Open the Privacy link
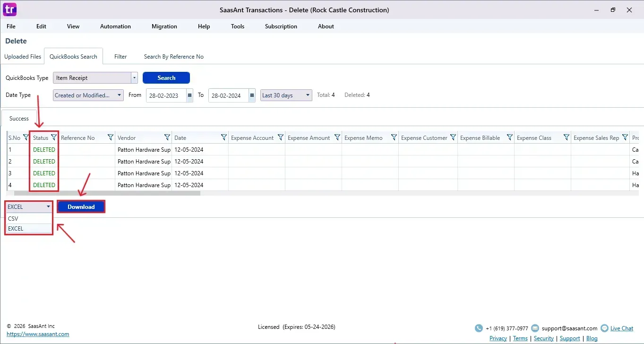 (498, 338)
